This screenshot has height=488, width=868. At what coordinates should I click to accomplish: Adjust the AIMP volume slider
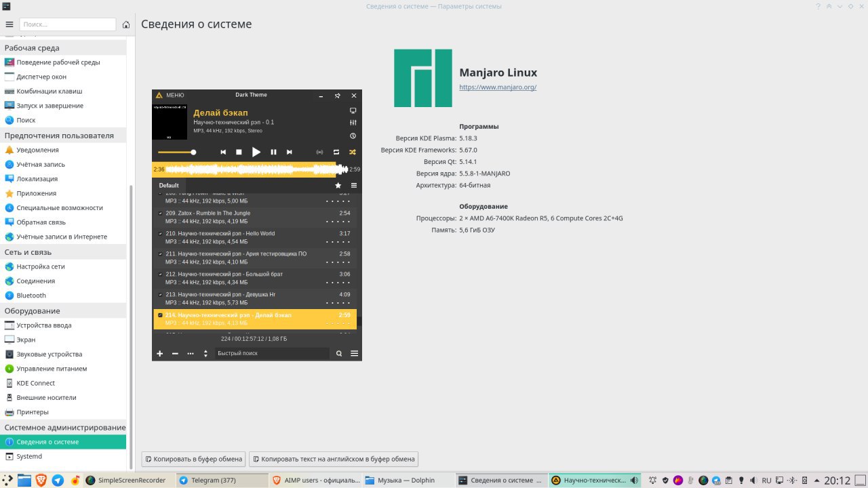click(177, 152)
